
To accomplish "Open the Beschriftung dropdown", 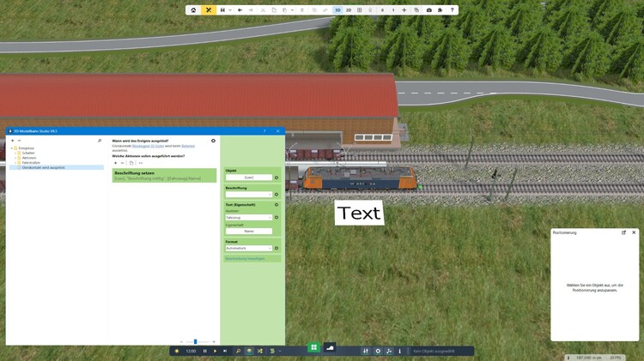I will [x=249, y=195].
